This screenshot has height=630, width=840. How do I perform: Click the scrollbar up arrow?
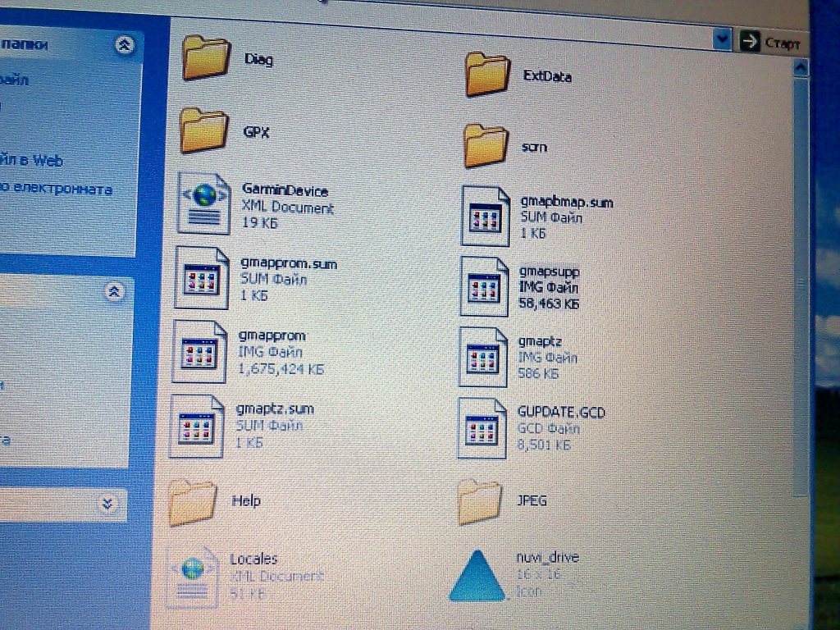tap(801, 67)
